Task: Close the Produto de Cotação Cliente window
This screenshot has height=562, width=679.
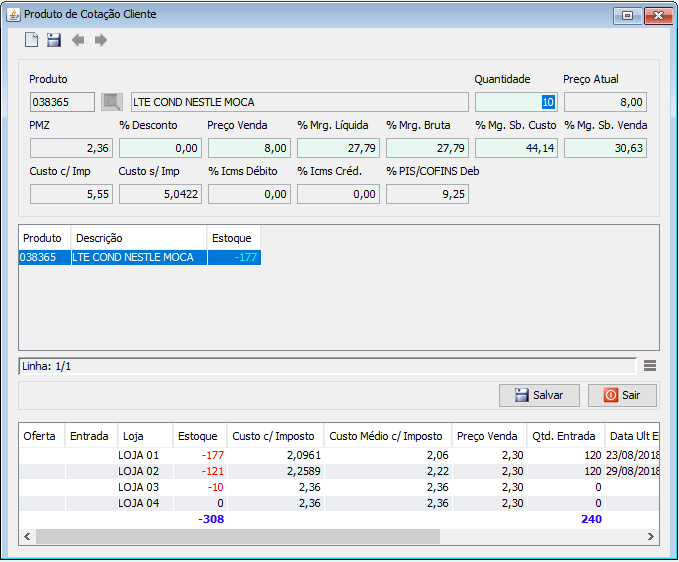Action: [658, 16]
